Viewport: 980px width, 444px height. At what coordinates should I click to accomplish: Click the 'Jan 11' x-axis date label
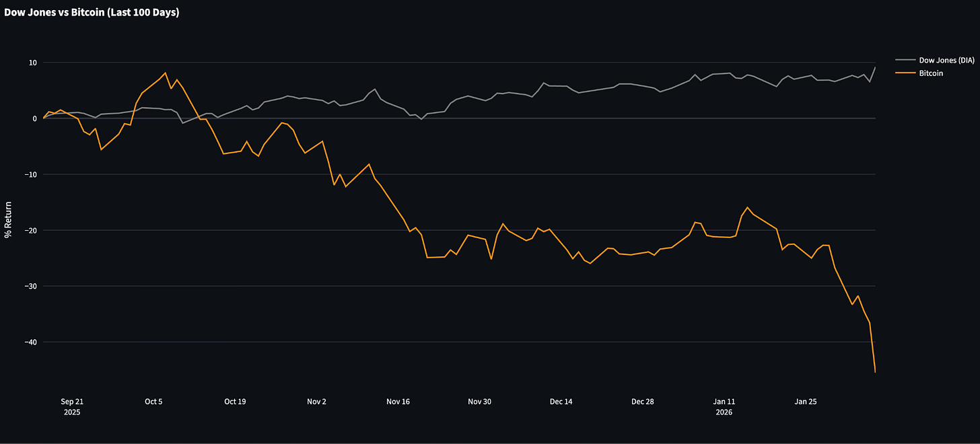click(x=724, y=402)
